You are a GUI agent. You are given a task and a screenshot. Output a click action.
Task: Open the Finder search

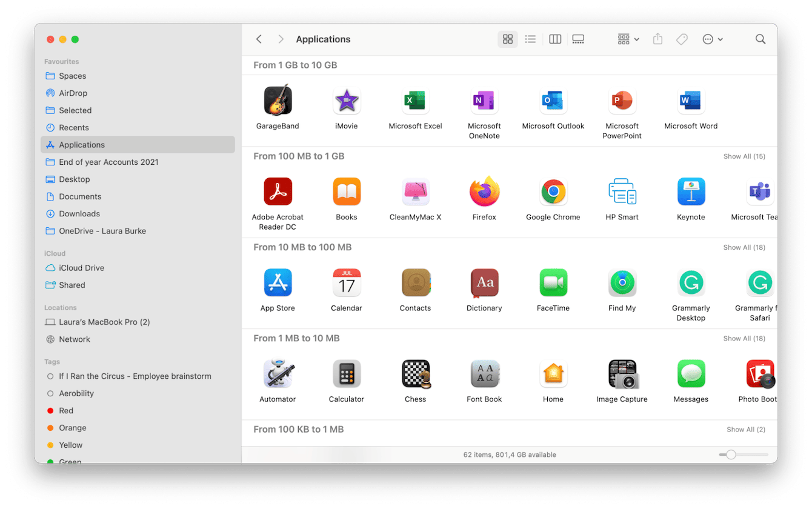point(760,39)
